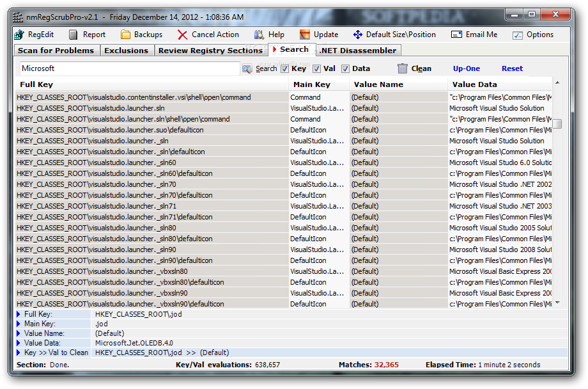This screenshot has width=588, height=389.
Task: Click Elapsed Time 1 minute 2 seconds
Action: [x=509, y=365]
